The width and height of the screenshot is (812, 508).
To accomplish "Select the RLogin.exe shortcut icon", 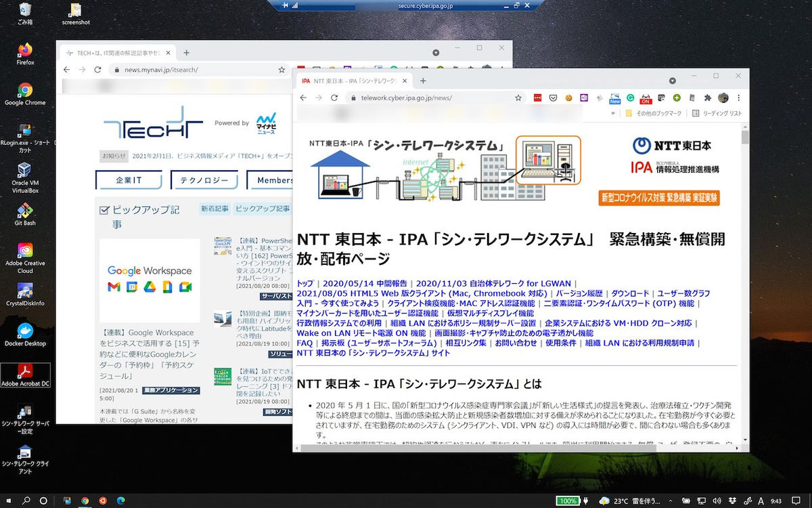I will pos(25,139).
